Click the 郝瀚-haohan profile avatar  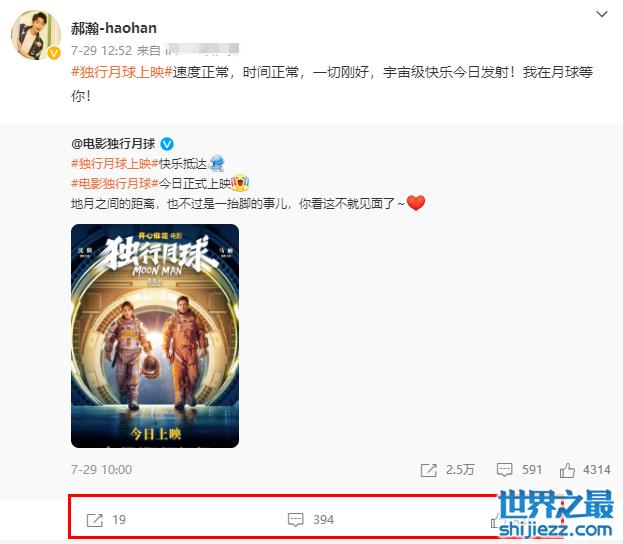tap(35, 35)
